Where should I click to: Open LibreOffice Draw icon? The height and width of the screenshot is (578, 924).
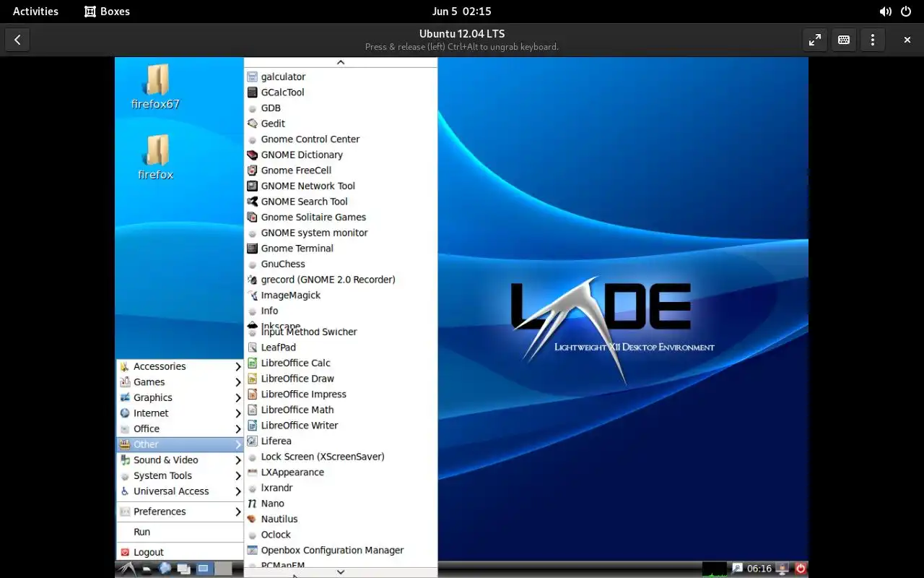point(252,379)
